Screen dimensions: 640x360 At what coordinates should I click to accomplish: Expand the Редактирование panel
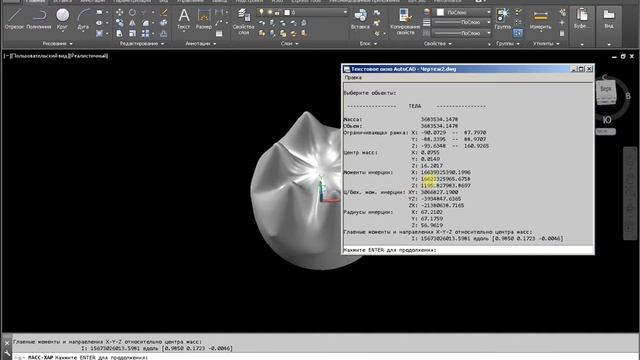142,43
